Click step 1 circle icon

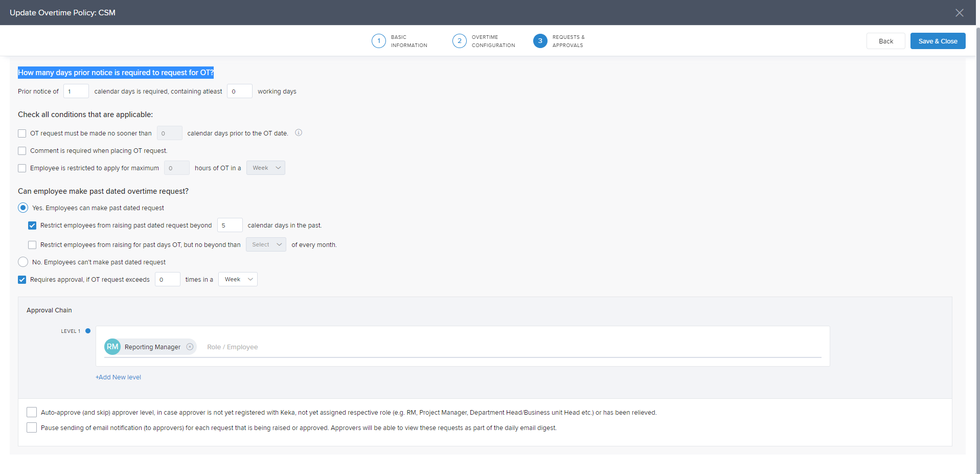pyautogui.click(x=378, y=41)
